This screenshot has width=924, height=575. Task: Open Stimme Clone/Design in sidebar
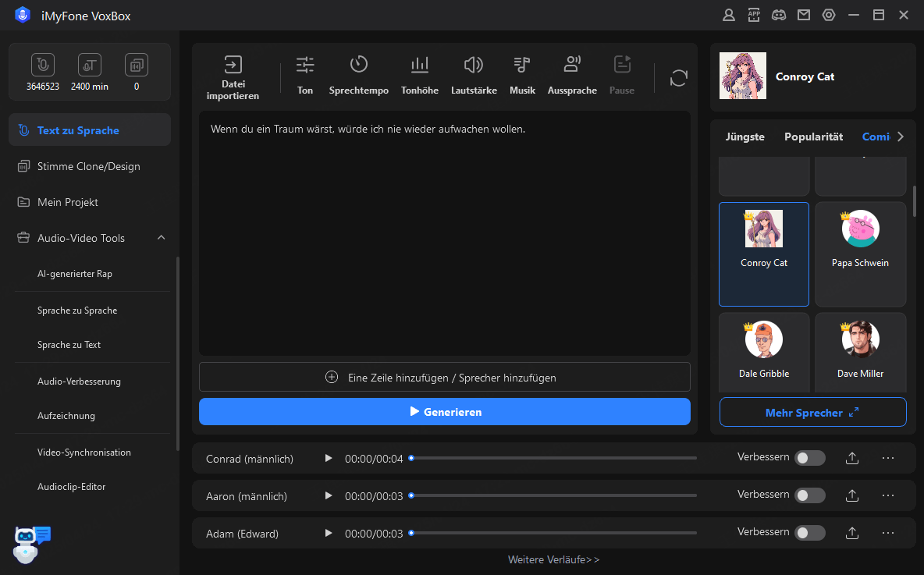coord(89,166)
